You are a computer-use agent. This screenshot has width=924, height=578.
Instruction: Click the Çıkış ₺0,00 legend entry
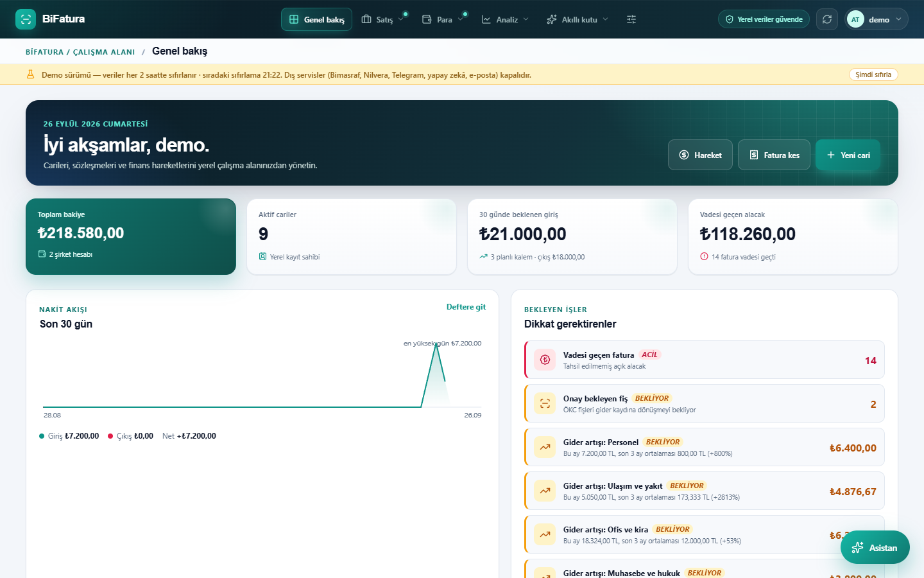coord(131,436)
